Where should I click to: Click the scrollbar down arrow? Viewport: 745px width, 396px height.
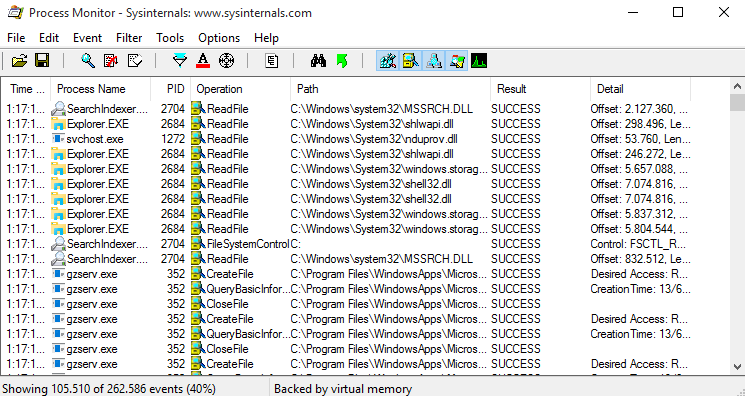point(737,367)
